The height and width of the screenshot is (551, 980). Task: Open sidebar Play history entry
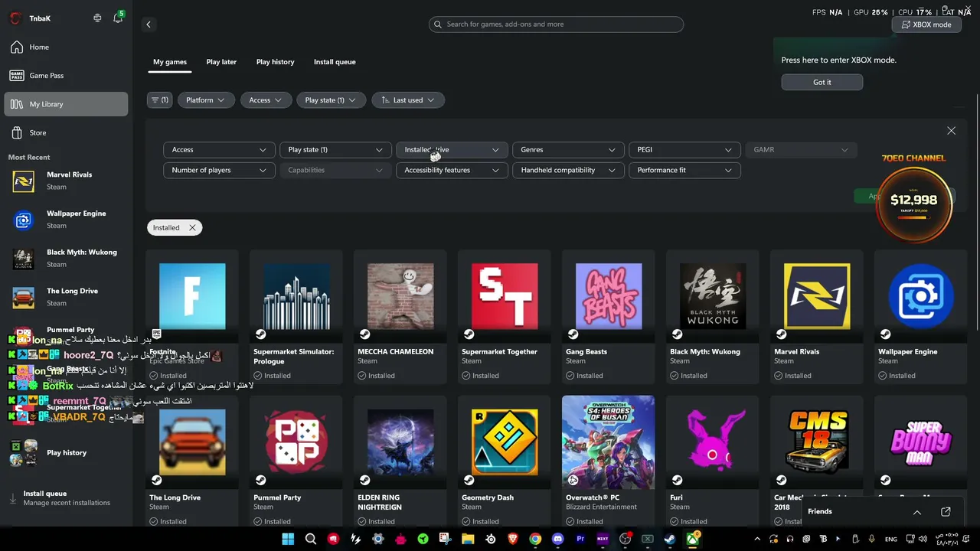coord(66,453)
